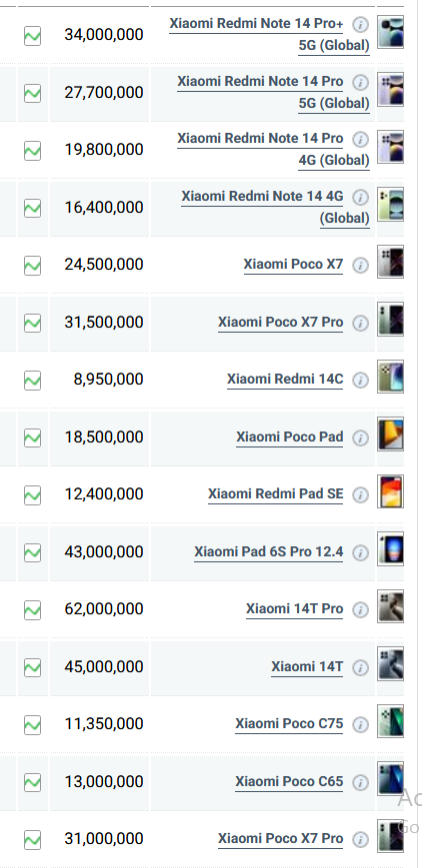Click info icon next to Xiaomi Redmi 14C
The height and width of the screenshot is (868, 422).
[x=360, y=381]
